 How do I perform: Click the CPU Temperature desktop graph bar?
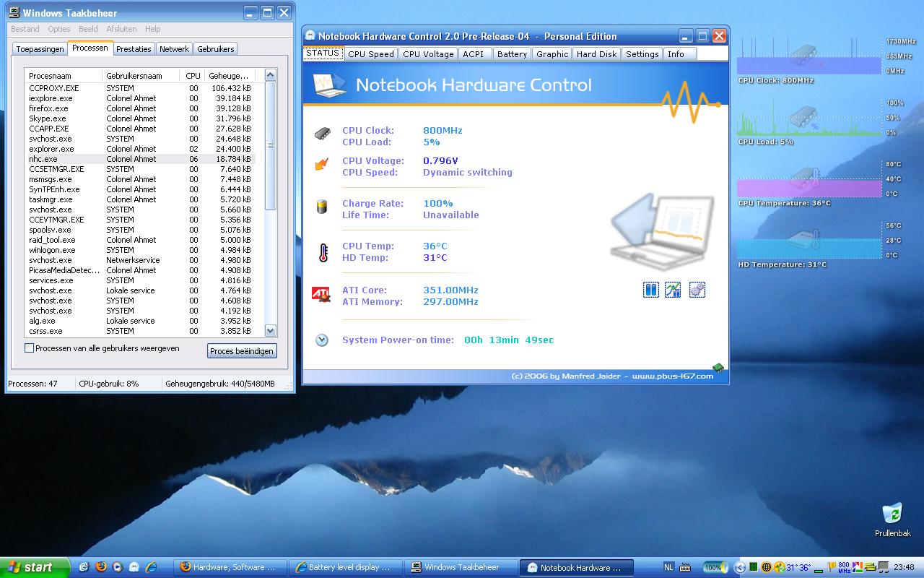pyautogui.click(x=809, y=189)
